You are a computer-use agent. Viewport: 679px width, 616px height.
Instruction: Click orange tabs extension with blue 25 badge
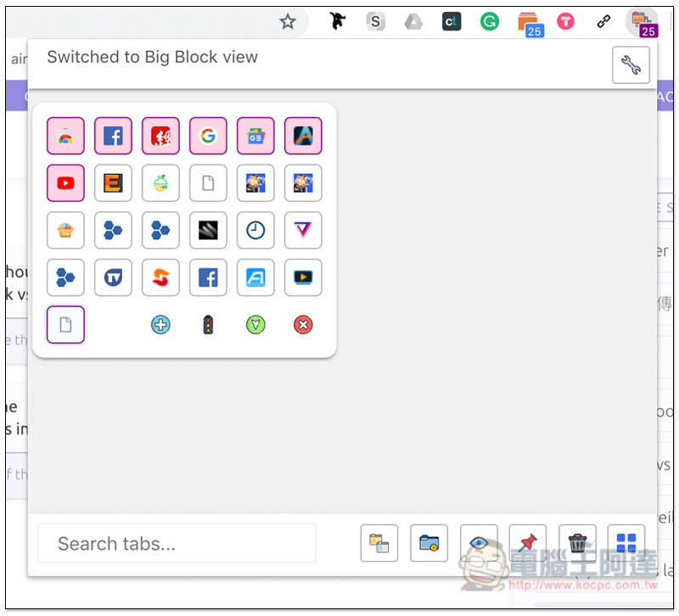(530, 25)
